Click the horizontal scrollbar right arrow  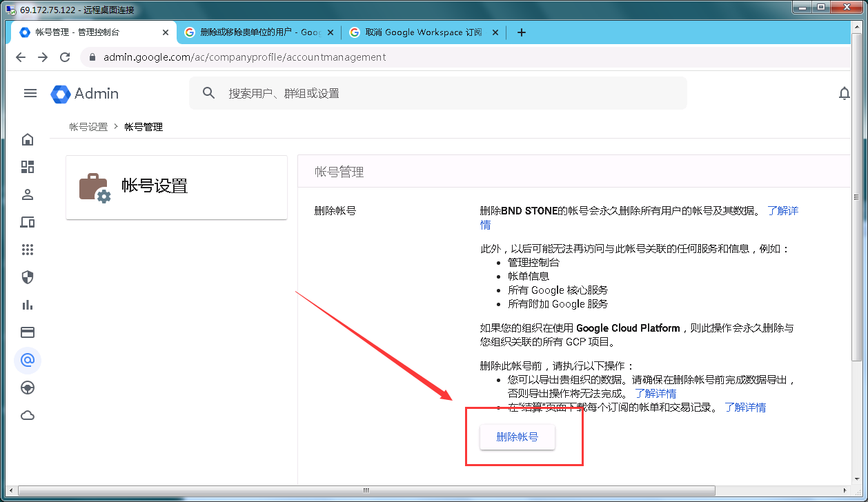tap(845, 490)
